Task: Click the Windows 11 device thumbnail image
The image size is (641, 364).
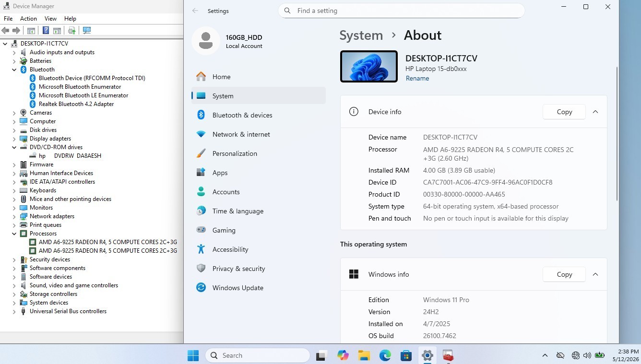Action: tap(369, 66)
